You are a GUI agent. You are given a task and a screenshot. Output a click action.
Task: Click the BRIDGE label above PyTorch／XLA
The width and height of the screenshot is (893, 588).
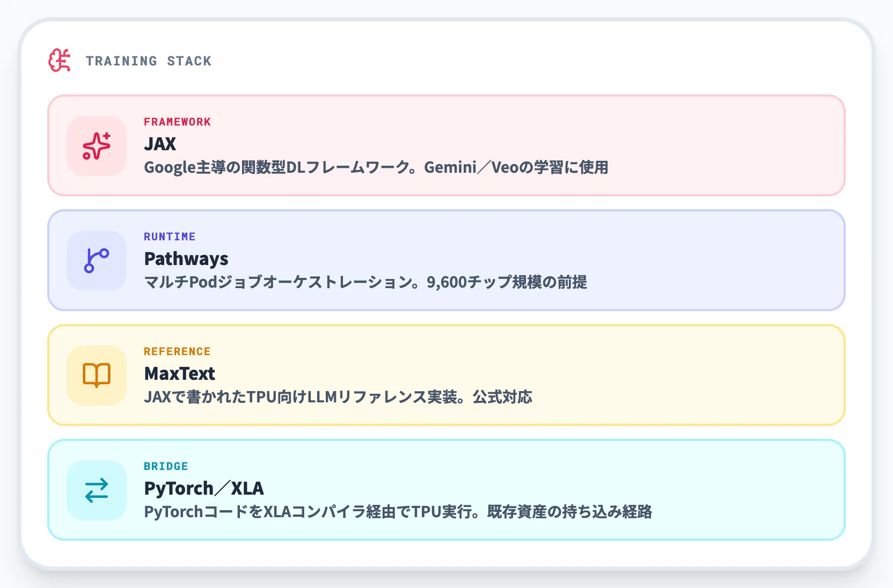click(165, 466)
